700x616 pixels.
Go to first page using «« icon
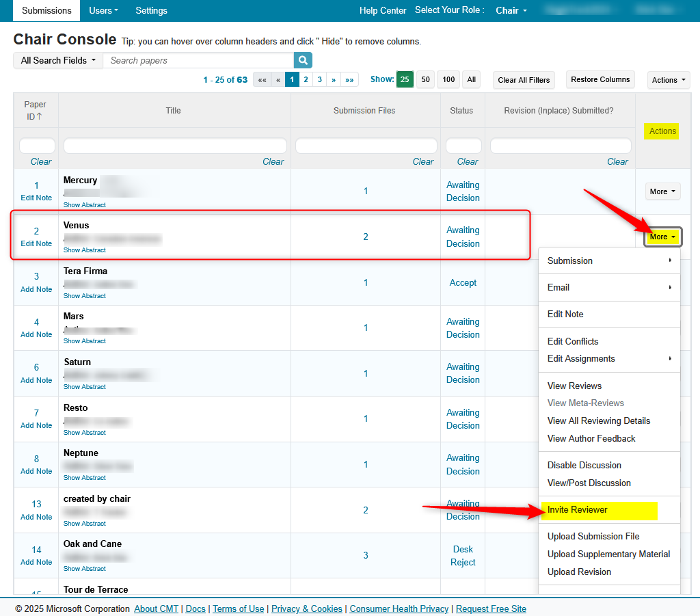(x=262, y=80)
